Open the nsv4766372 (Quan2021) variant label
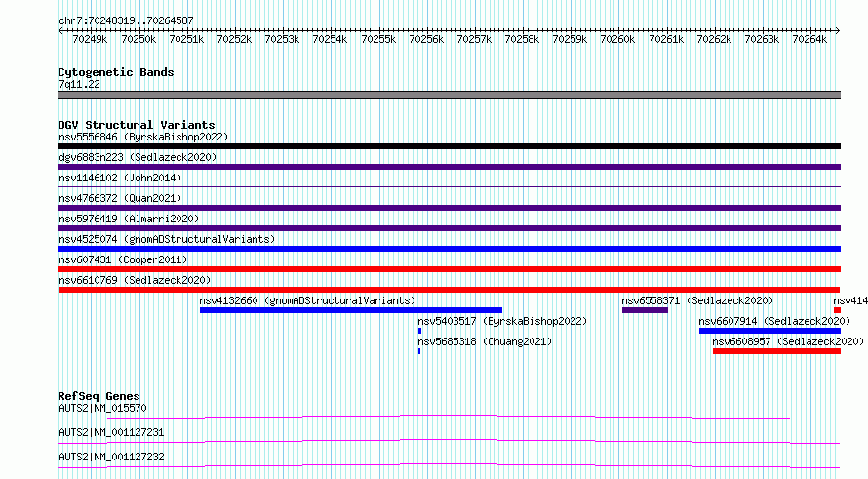 pyautogui.click(x=120, y=198)
